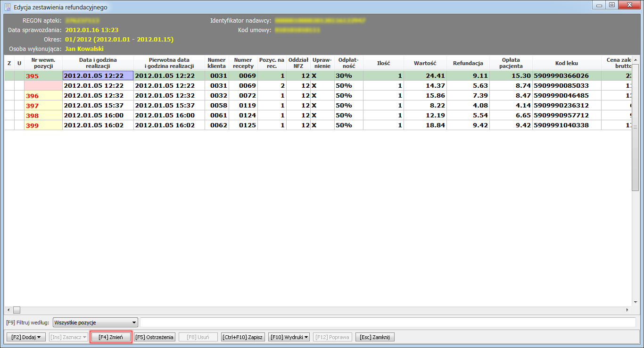Click Numer recepty cell 0119
This screenshot has height=348, width=644.
click(x=243, y=105)
